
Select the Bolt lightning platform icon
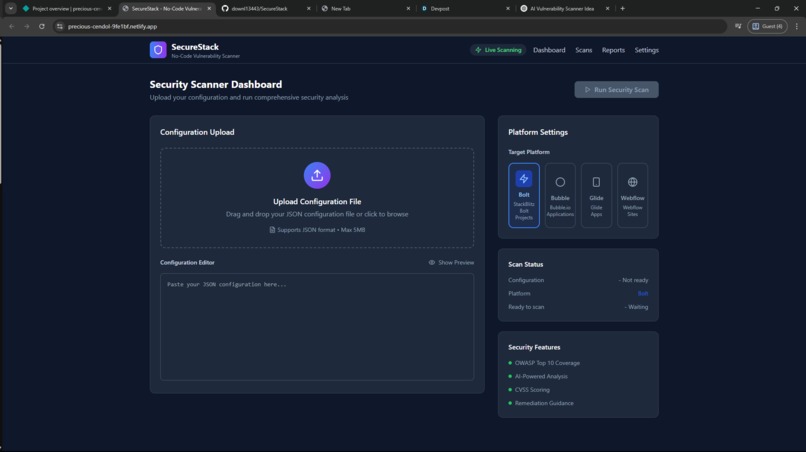(x=524, y=178)
